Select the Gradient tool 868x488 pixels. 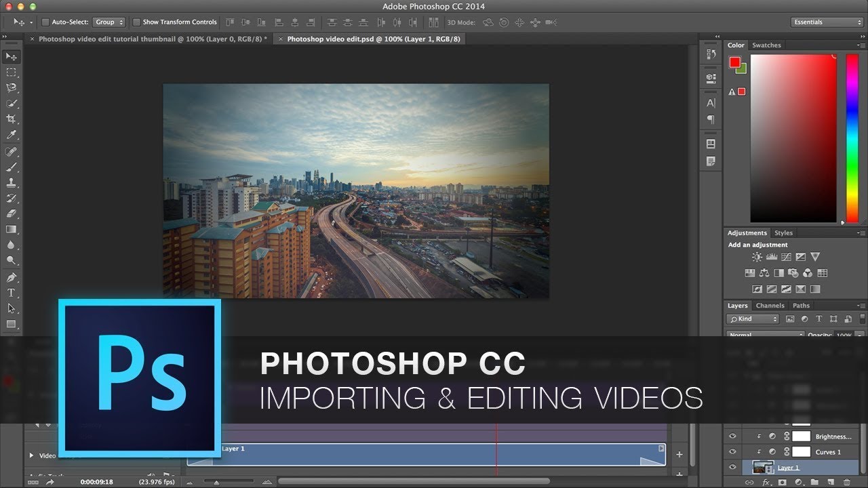(12, 229)
